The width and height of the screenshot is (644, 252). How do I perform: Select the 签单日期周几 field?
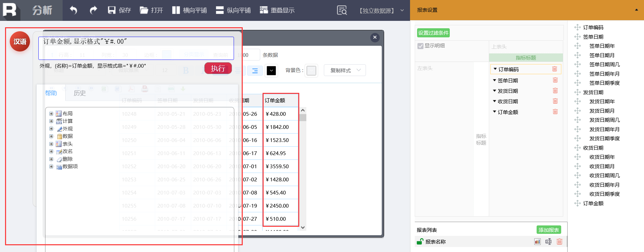pos(605,64)
